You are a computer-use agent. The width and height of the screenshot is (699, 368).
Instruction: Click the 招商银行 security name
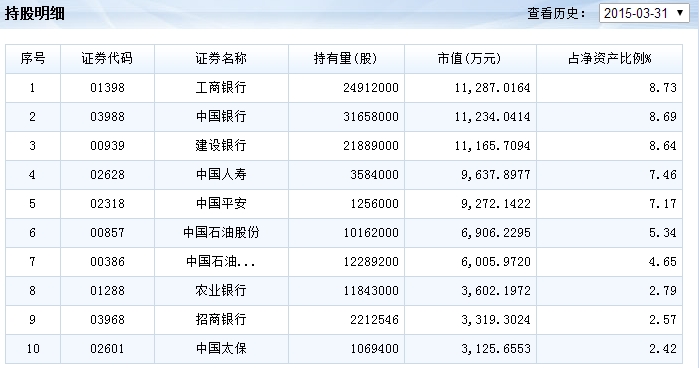[x=221, y=319]
